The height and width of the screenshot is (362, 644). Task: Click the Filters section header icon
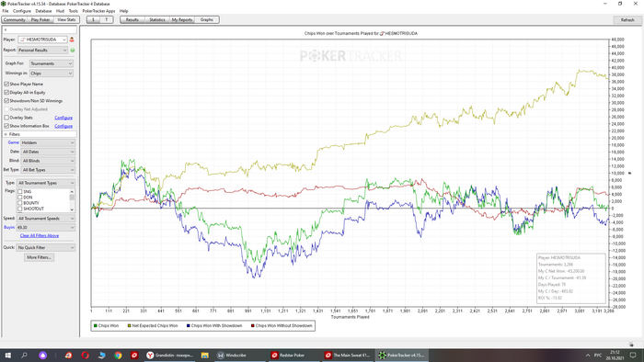(x=6, y=134)
